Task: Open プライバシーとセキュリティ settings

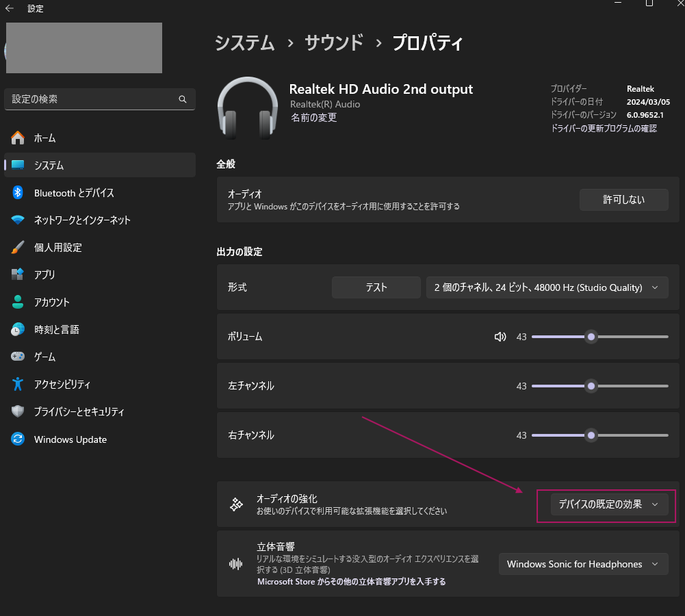Action: point(100,411)
